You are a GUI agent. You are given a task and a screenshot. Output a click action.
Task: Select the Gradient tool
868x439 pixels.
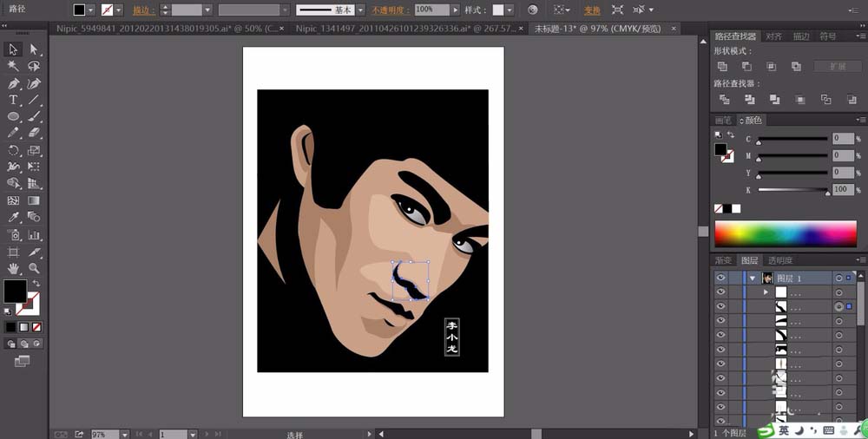pyautogui.click(x=34, y=201)
